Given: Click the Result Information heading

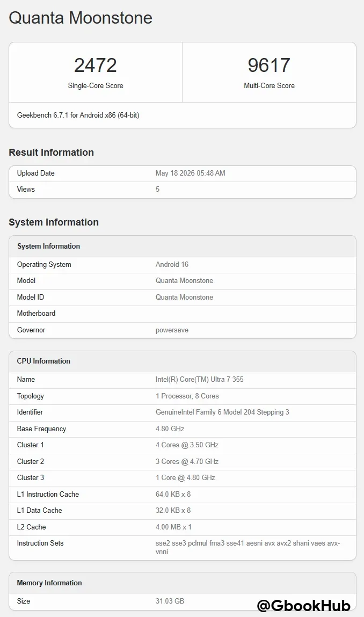Looking at the screenshot, I should [51, 153].
